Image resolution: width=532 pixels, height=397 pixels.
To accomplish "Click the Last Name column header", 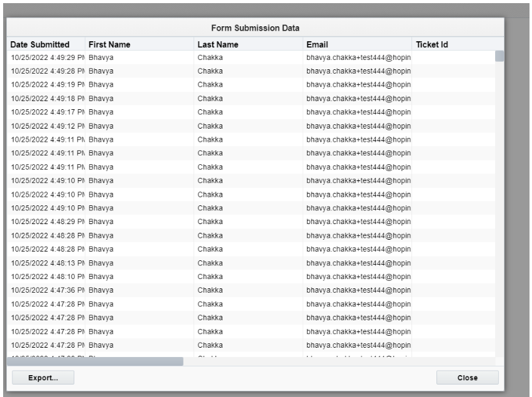I will pyautogui.click(x=249, y=44).
